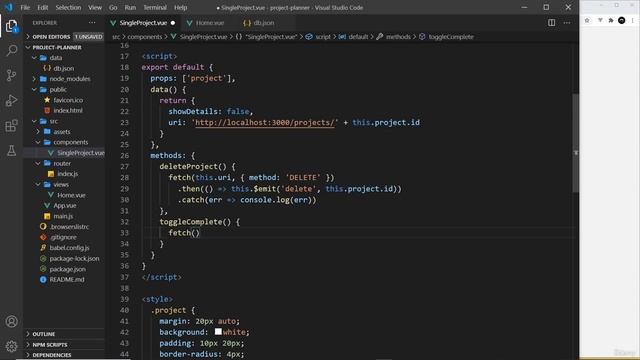Open the Run menu

pos(130,7)
